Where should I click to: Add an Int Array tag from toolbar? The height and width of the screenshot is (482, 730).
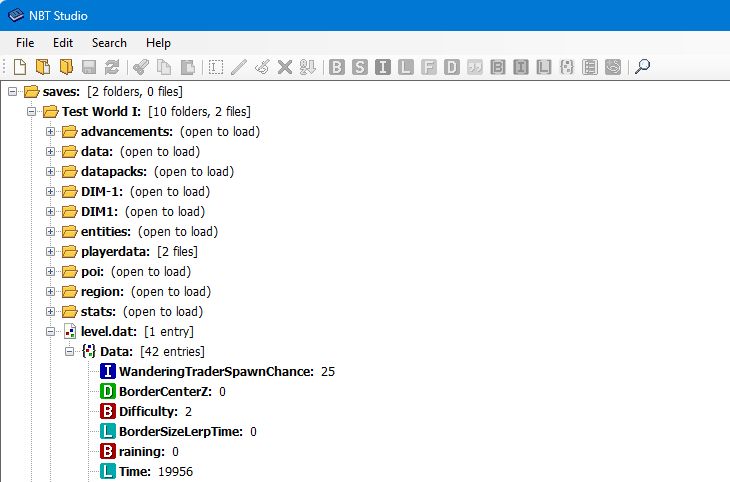[520, 67]
